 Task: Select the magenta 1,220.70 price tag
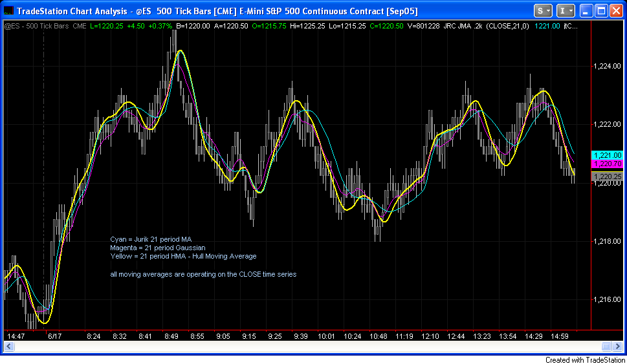(607, 164)
